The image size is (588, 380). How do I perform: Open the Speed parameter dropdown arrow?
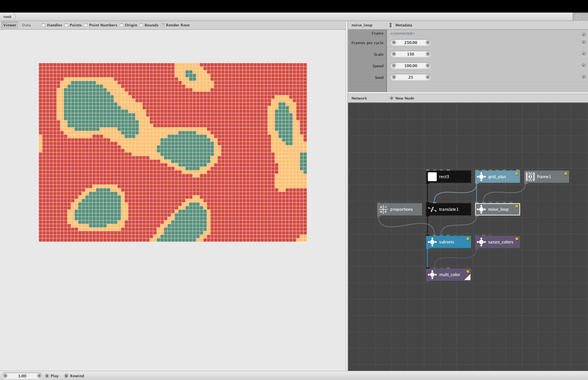(x=583, y=66)
